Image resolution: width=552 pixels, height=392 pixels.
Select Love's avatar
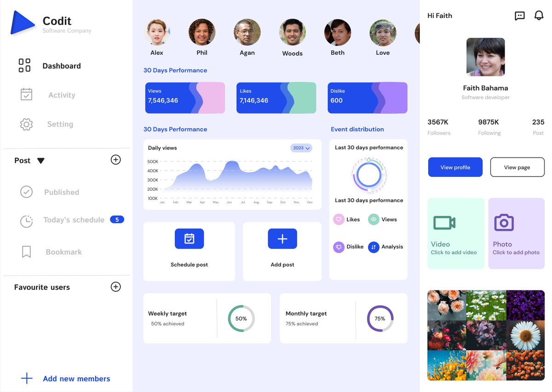point(383,32)
